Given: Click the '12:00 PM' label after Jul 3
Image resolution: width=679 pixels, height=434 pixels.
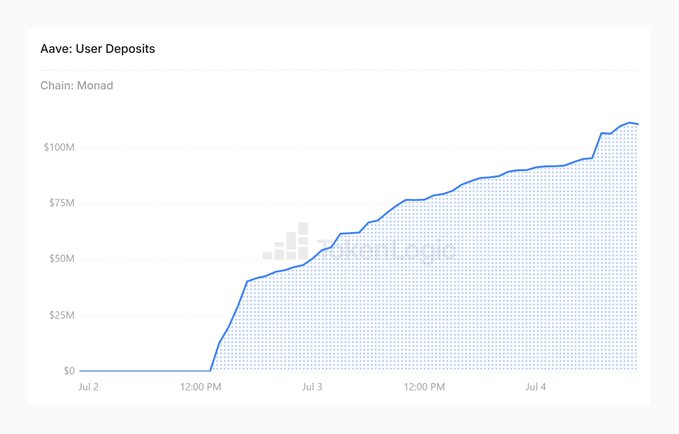Looking at the screenshot, I should click(424, 387).
